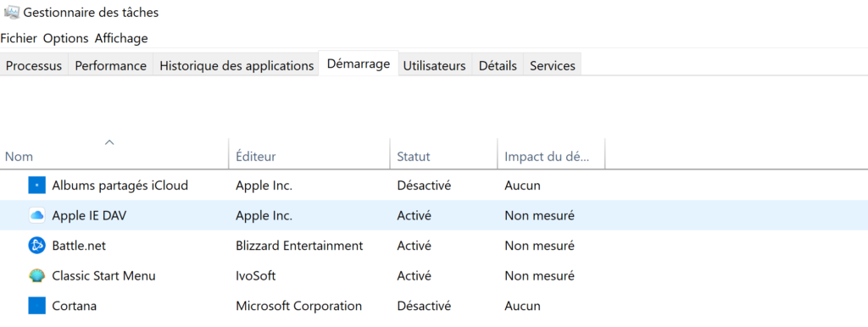Click the Cortana blue square icon

pos(36,306)
